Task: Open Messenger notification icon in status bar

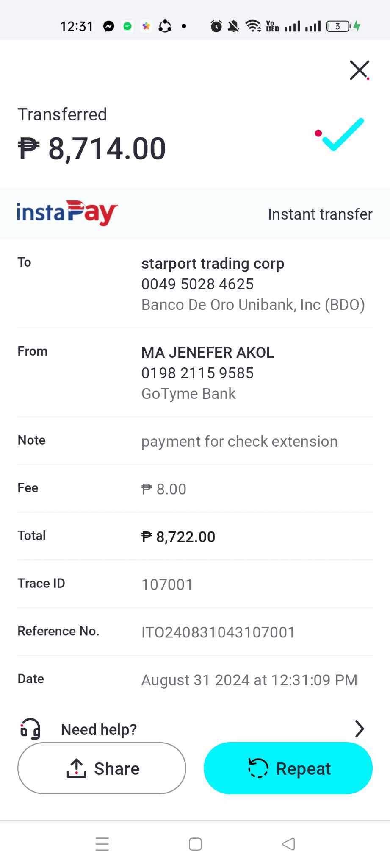Action: (109, 26)
